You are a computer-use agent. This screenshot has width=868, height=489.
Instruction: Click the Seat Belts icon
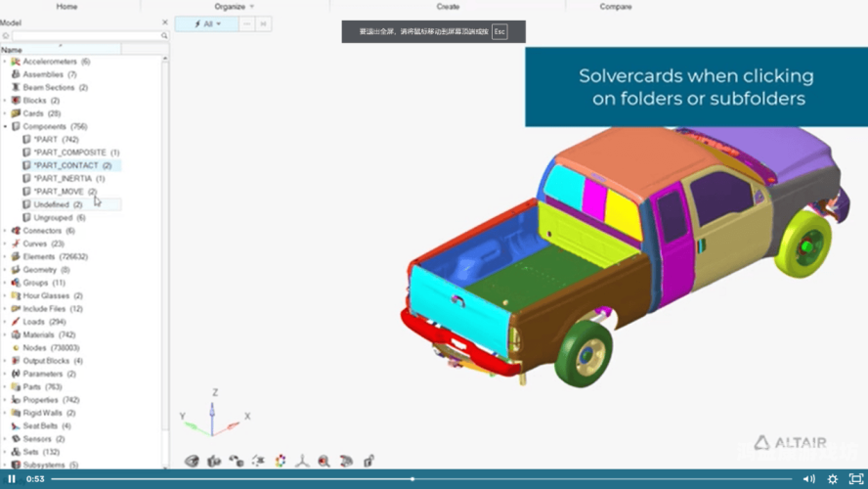(x=16, y=425)
